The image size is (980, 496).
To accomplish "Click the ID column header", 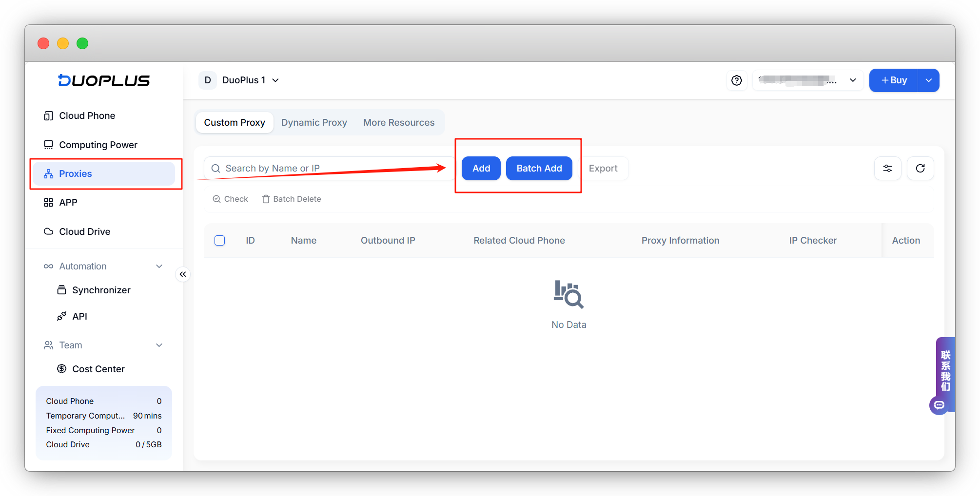I will coord(251,240).
